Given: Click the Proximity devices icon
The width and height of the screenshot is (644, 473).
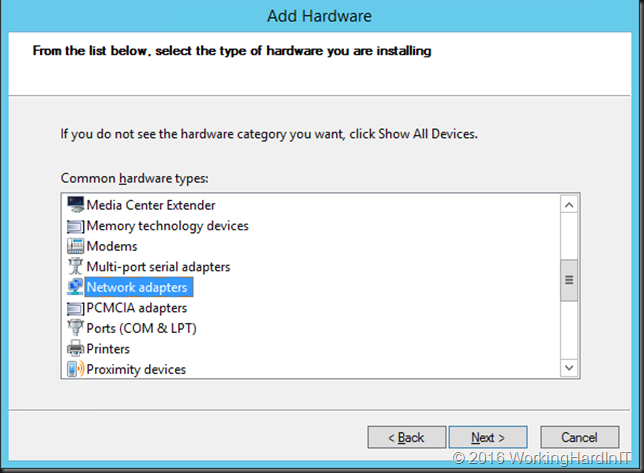Looking at the screenshot, I should 76,369.
